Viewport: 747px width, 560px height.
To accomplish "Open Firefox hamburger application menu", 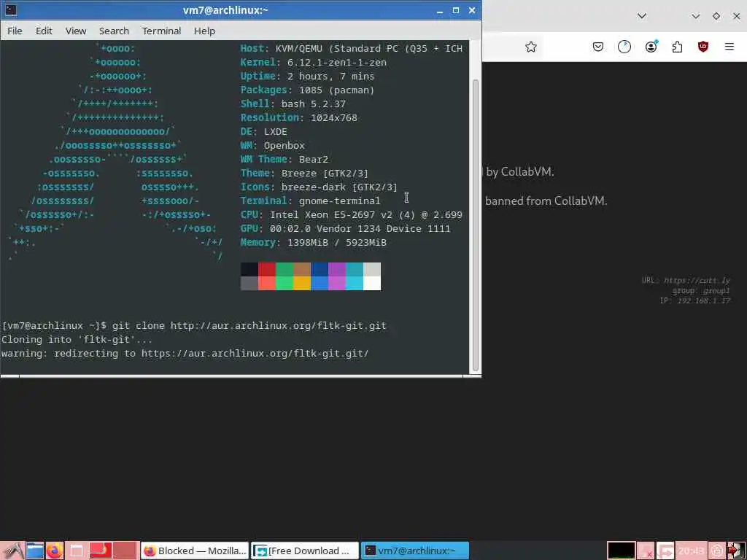I will coord(729,47).
